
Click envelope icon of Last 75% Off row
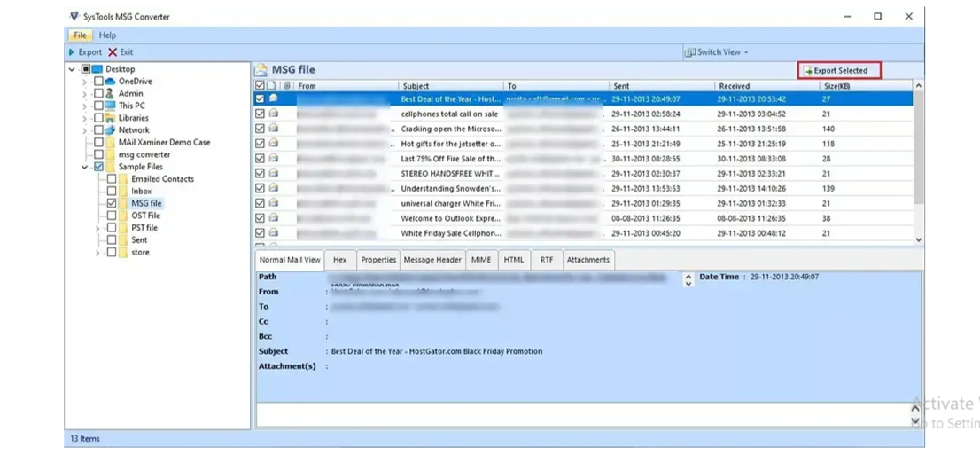[x=273, y=159]
